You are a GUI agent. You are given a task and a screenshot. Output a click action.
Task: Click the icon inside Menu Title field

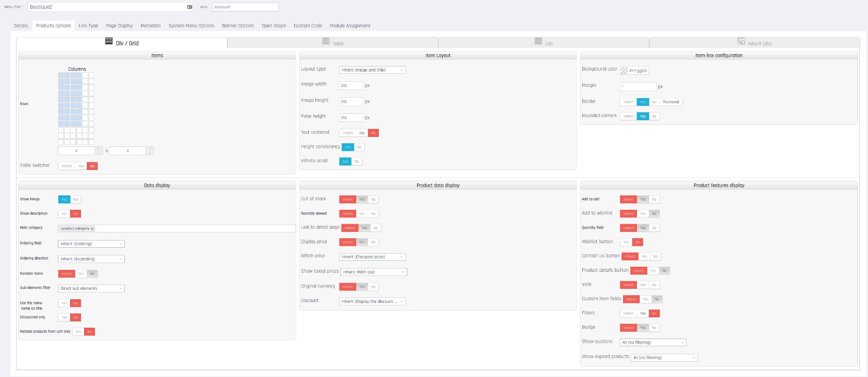point(189,7)
